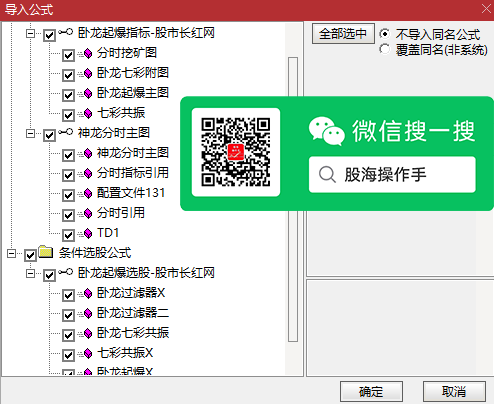
Task: Collapse the 卧龙起爆指标-股市长红网 tree node
Action: point(30,34)
